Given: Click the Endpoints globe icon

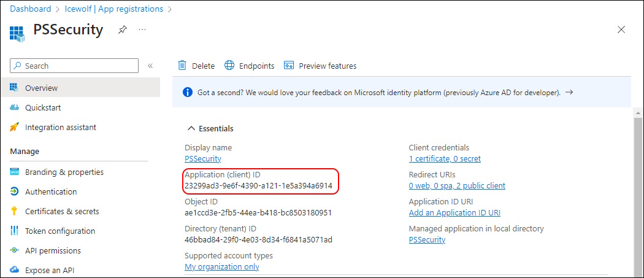Looking at the screenshot, I should 229,66.
